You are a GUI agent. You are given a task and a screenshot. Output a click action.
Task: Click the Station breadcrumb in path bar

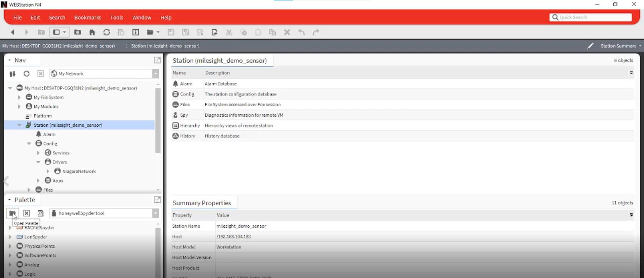[x=165, y=46]
